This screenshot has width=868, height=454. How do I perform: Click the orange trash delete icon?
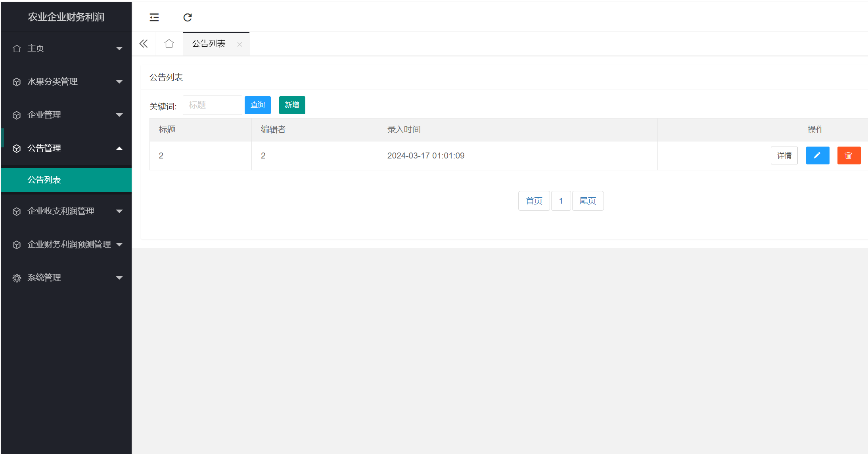[849, 156]
